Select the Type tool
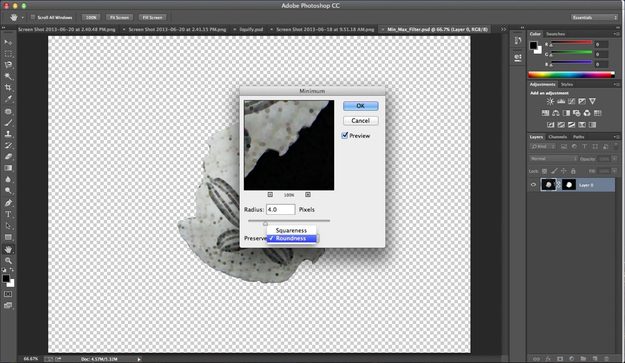625x363 pixels. 8,214
